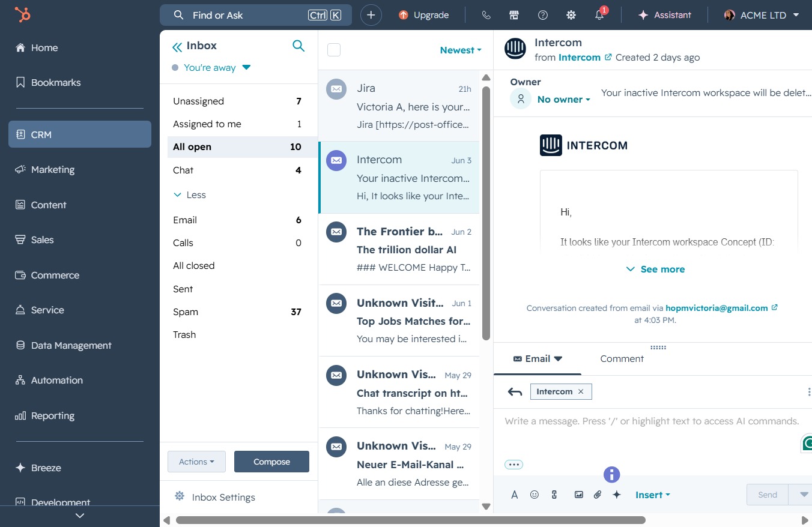Go to Home in sidebar
The width and height of the screenshot is (812, 527).
click(80, 47)
